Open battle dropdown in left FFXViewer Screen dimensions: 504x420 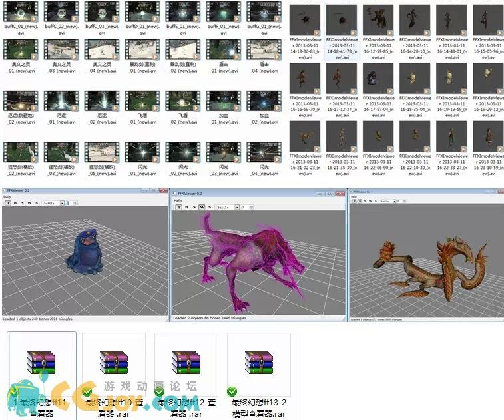53,203
